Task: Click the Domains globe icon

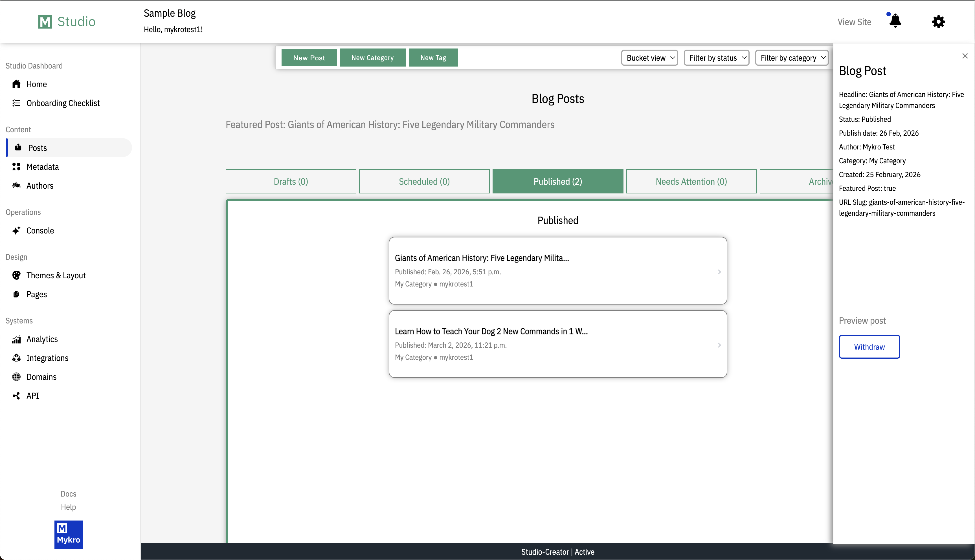Action: [16, 377]
